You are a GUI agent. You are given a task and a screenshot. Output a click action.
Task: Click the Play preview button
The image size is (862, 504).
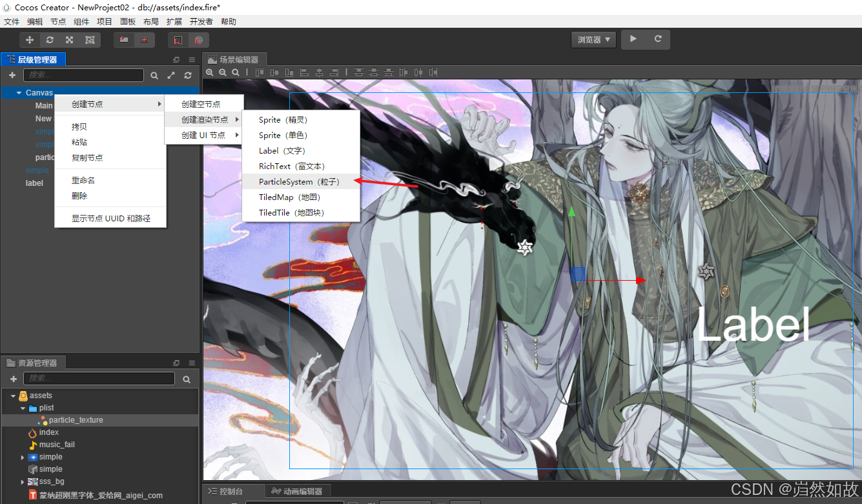click(x=633, y=39)
